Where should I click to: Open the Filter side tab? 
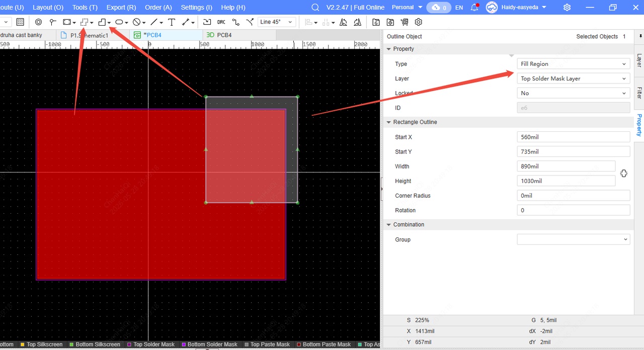coord(639,93)
